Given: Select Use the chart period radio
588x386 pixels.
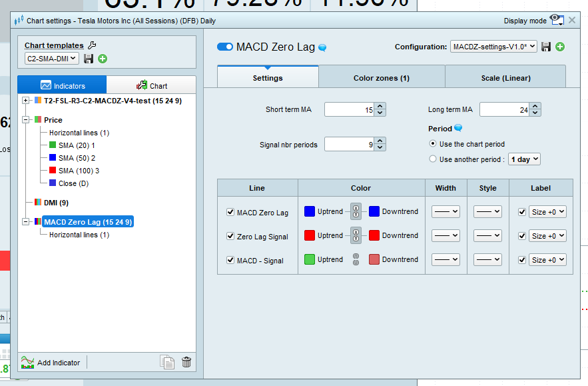Looking at the screenshot, I should point(433,143).
